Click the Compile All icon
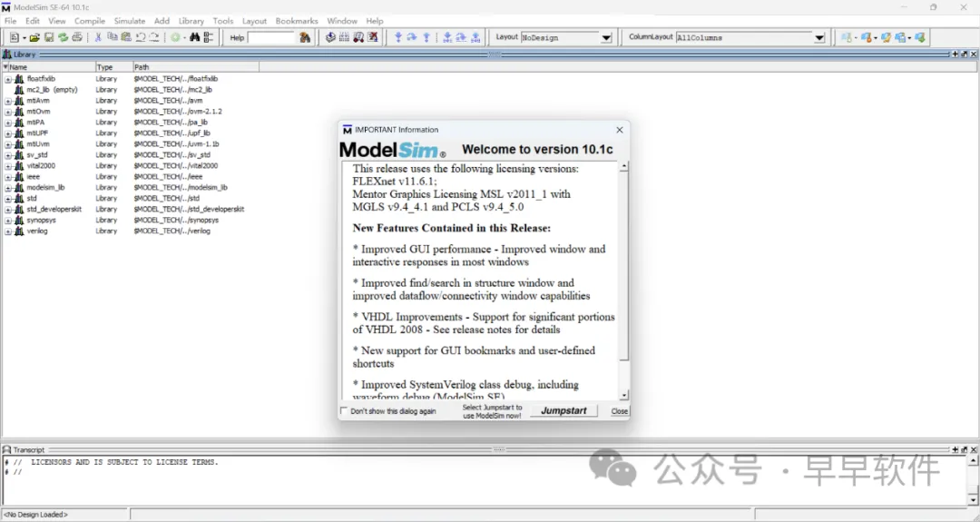Image resolution: width=980 pixels, height=522 pixels. [x=345, y=37]
